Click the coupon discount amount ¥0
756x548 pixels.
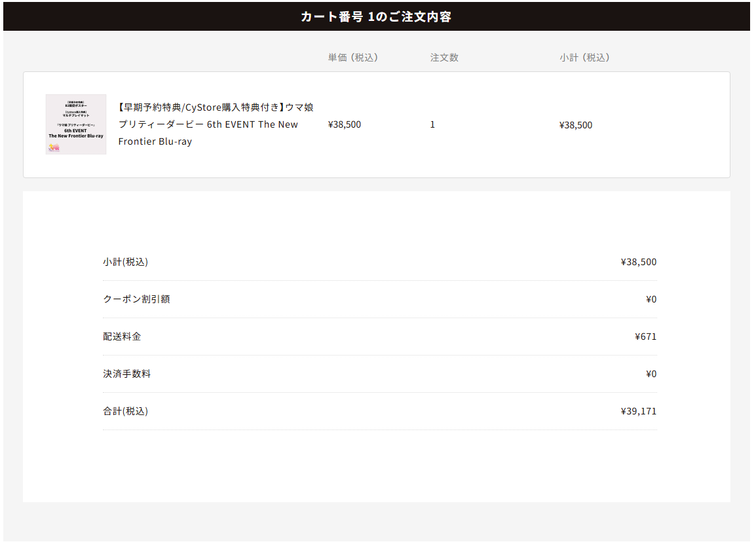pyautogui.click(x=651, y=299)
